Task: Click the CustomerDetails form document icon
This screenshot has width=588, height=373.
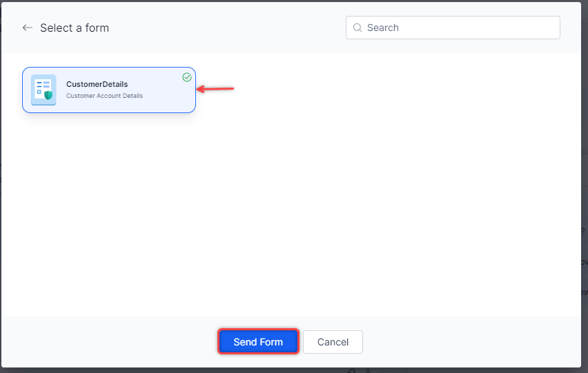Action: [x=42, y=89]
